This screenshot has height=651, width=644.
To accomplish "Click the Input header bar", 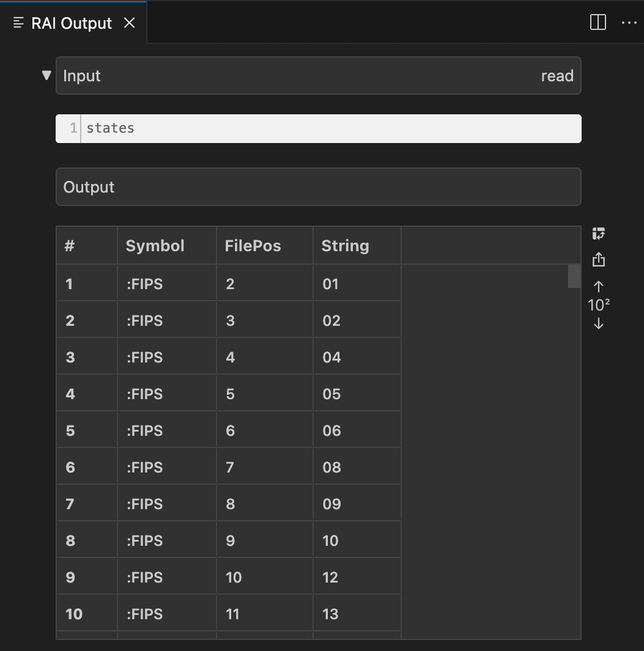I will 318,76.
